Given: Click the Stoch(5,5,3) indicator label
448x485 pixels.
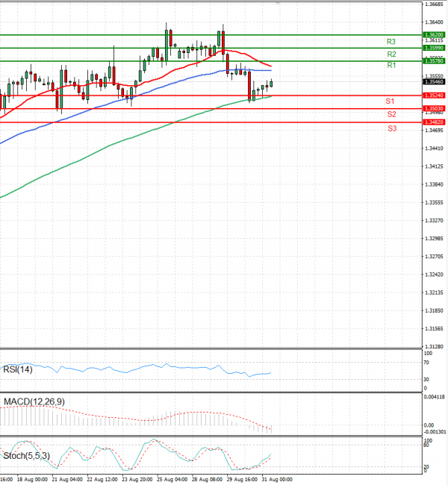Looking at the screenshot, I should [x=26, y=456].
